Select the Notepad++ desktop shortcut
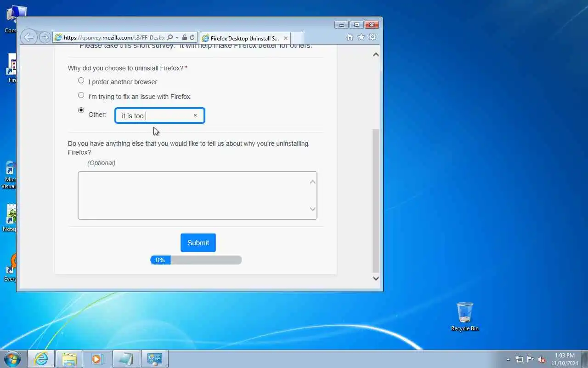This screenshot has height=368, width=588. 10,218
